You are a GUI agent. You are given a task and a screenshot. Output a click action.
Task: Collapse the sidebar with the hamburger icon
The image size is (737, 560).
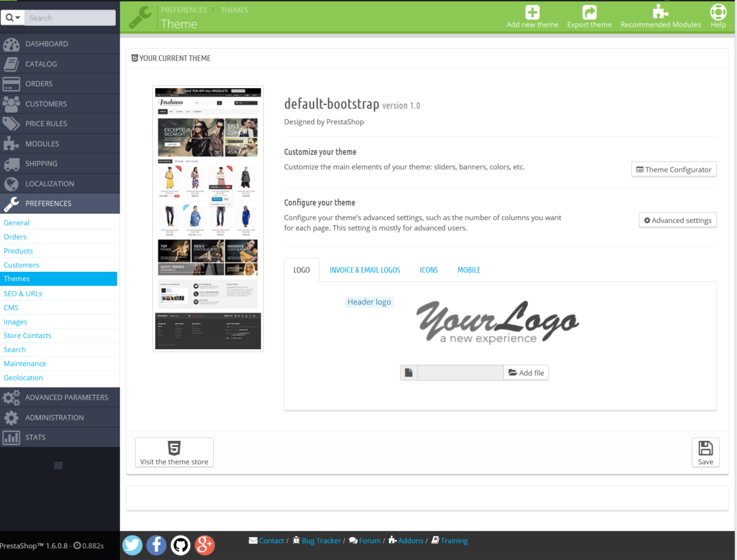[58, 465]
